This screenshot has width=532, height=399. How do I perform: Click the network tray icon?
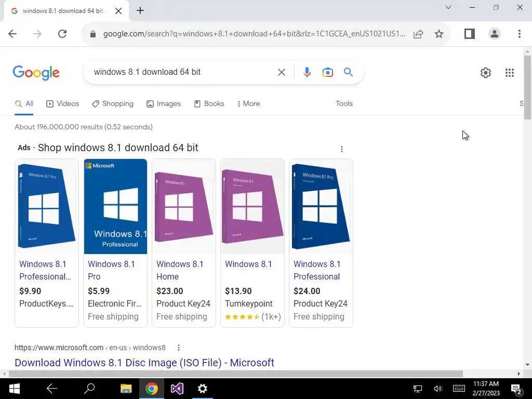click(x=418, y=389)
